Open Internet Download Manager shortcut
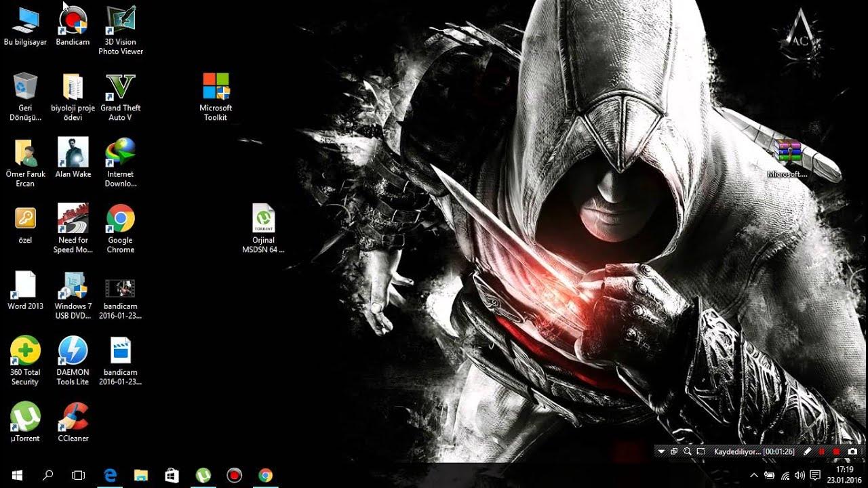 [x=121, y=163]
